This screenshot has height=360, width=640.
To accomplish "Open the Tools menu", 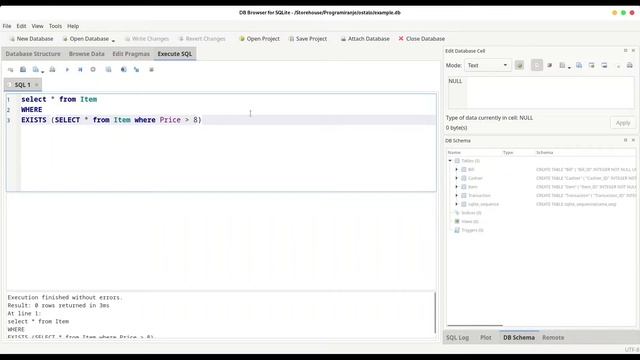I will 55,26.
